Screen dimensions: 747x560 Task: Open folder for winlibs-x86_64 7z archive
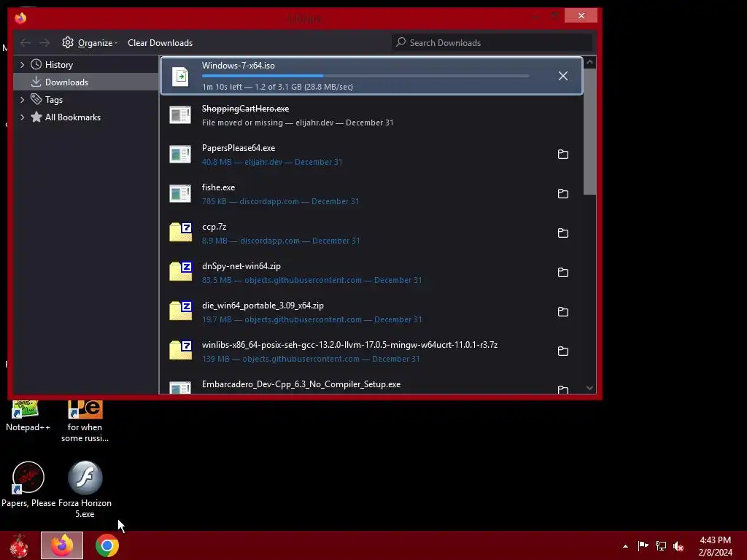(562, 351)
